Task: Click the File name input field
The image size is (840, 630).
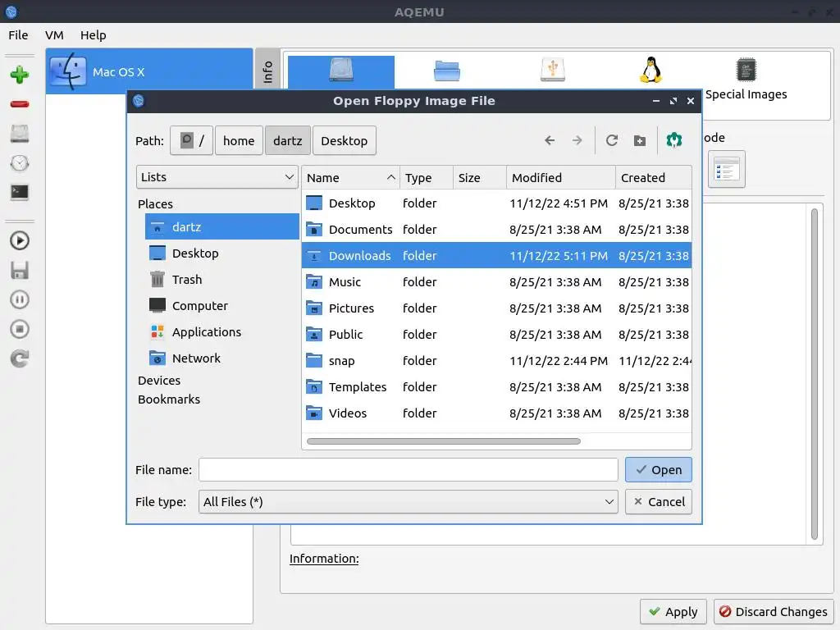Action: [409, 470]
